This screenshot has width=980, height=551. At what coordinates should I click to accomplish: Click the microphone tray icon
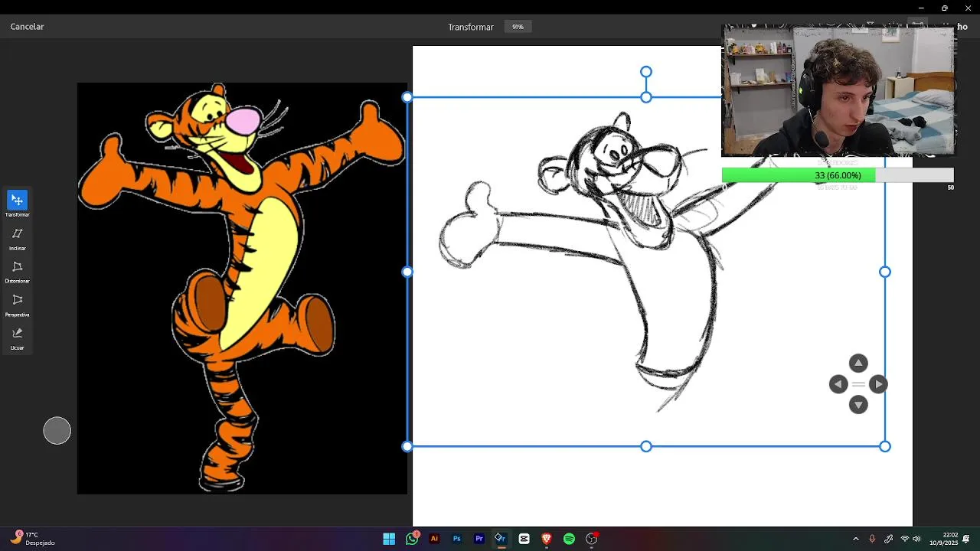(872, 539)
